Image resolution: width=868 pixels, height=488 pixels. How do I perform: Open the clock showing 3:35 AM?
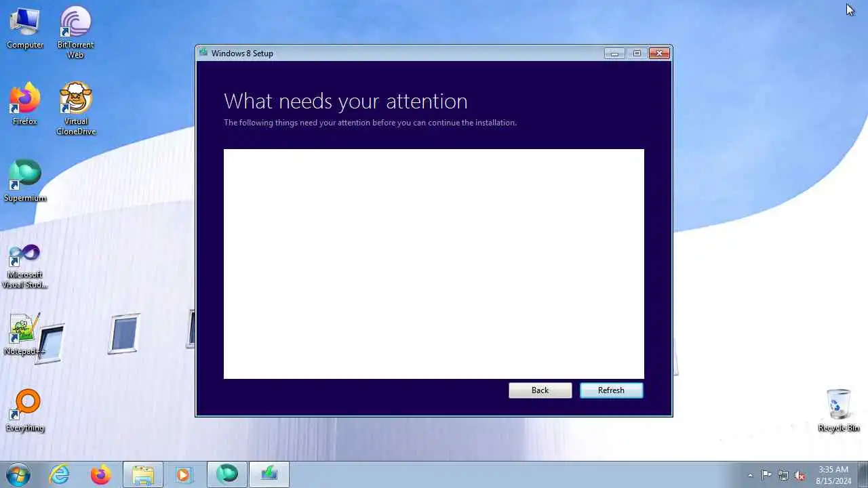833,474
